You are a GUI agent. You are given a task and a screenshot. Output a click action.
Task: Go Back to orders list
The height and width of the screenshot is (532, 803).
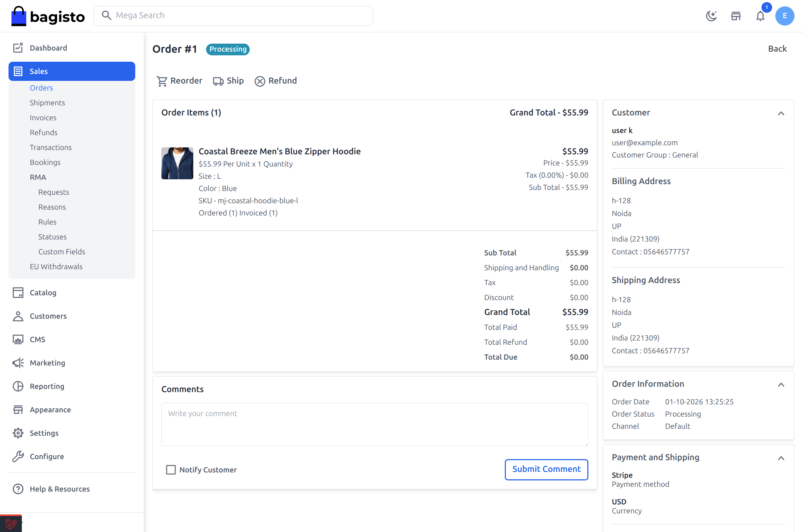[777, 48]
